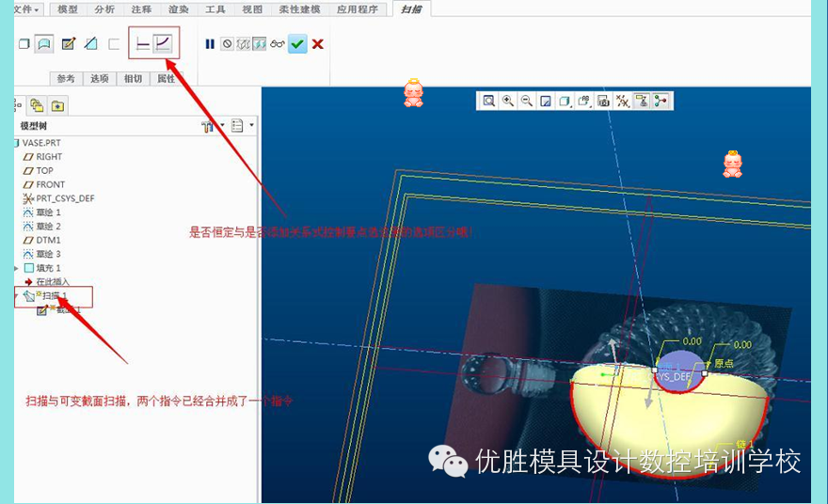828x504 pixels.
Task: Open the 相切 slide-down panel
Action: (x=133, y=79)
